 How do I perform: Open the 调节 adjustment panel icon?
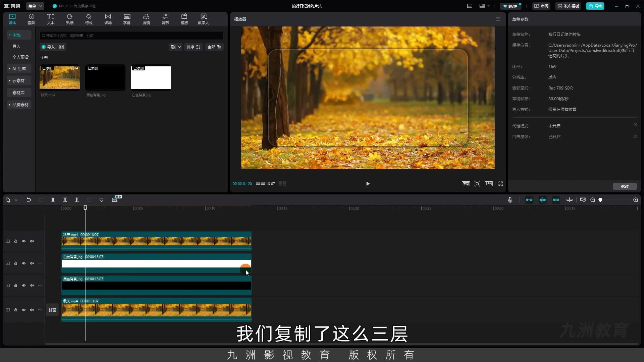(165, 19)
